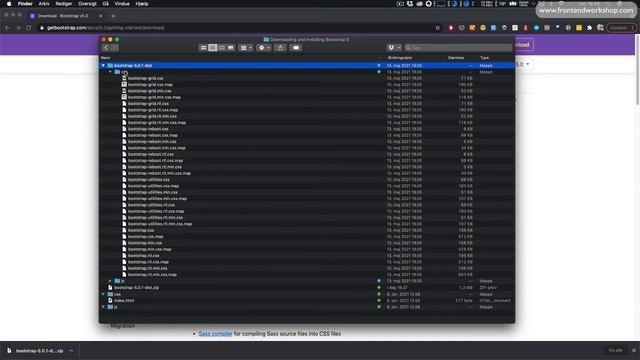Switch Finder to list view
This screenshot has width=640, height=360.
coord(213,48)
